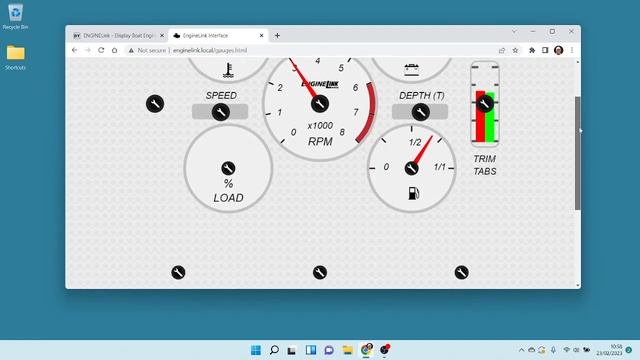This screenshot has height=360, width=640.
Task: Click the Chrome icon on the taskbar
Action: click(366, 350)
